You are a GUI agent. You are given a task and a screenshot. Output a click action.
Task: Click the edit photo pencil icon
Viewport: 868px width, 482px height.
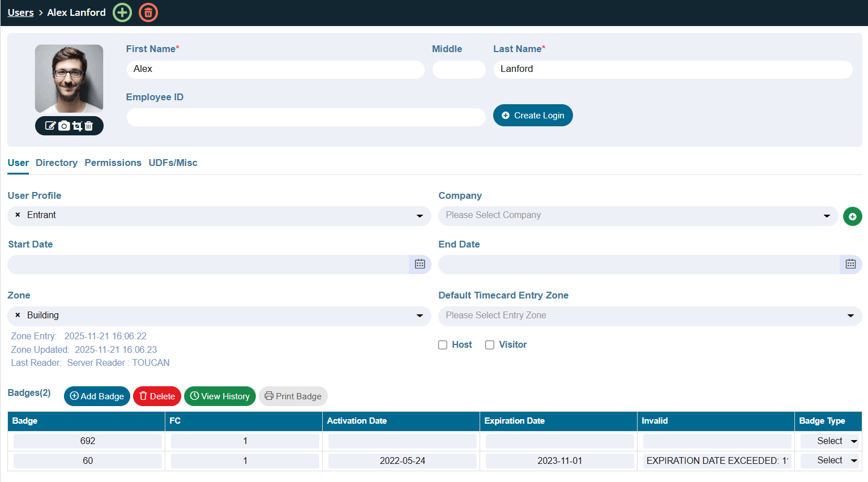pyautogui.click(x=50, y=126)
